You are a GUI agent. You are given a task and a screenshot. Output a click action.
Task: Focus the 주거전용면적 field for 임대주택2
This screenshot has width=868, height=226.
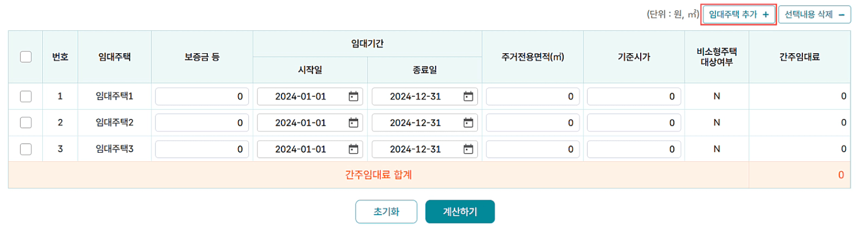[x=532, y=122]
